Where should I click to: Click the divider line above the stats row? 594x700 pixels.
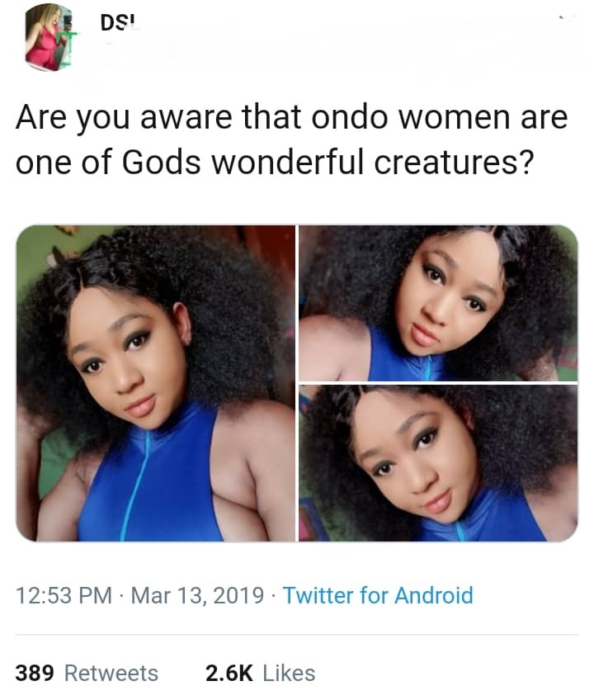(x=297, y=634)
